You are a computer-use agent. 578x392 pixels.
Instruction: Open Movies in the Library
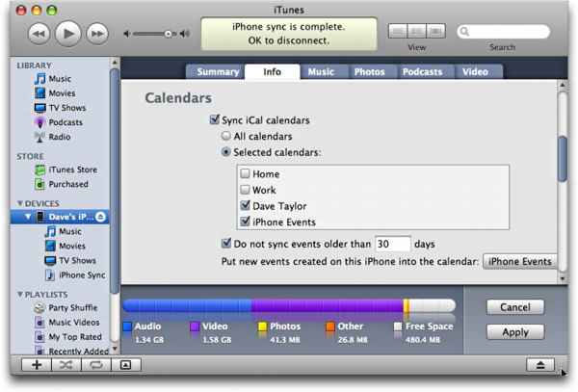click(55, 93)
